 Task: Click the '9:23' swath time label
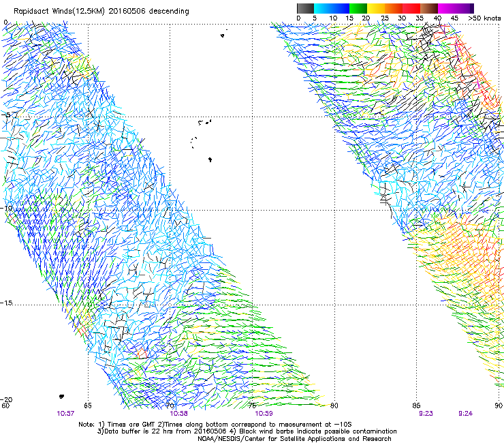426,414
